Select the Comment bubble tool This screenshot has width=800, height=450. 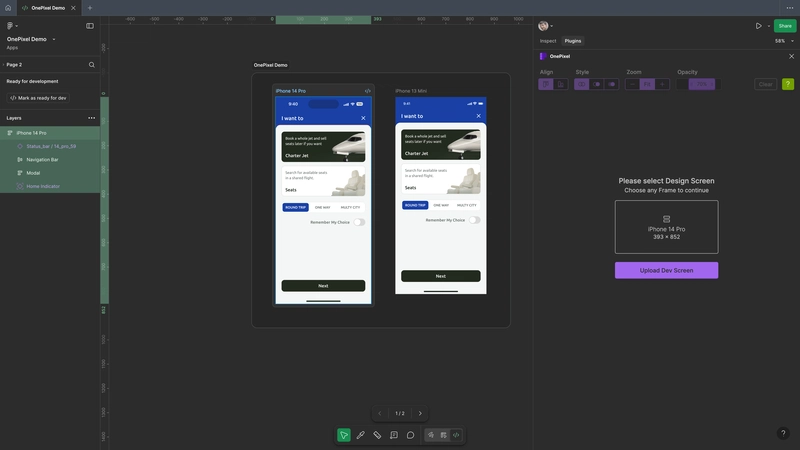tap(410, 435)
